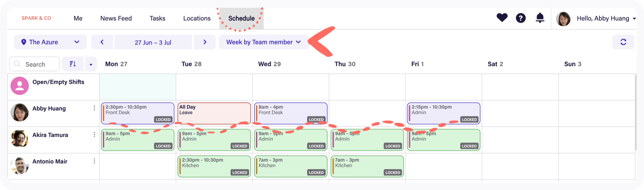This screenshot has height=190, width=644.
Task: Click the Search team member field
Action: pos(35,64)
